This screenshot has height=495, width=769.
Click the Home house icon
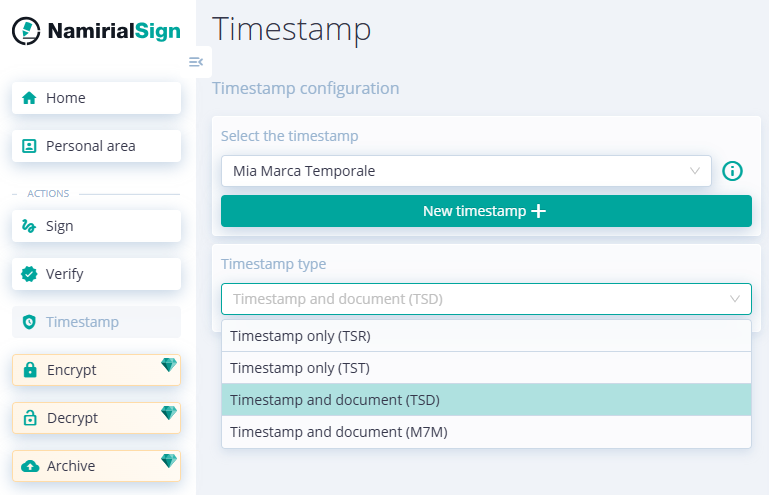click(29, 98)
